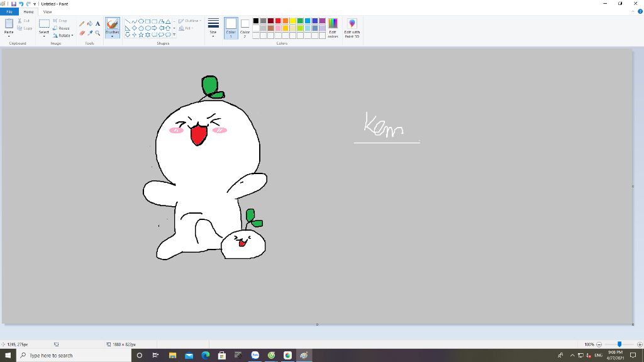Select the Magnifier tool
This screenshot has height=362, width=644.
[97, 33]
